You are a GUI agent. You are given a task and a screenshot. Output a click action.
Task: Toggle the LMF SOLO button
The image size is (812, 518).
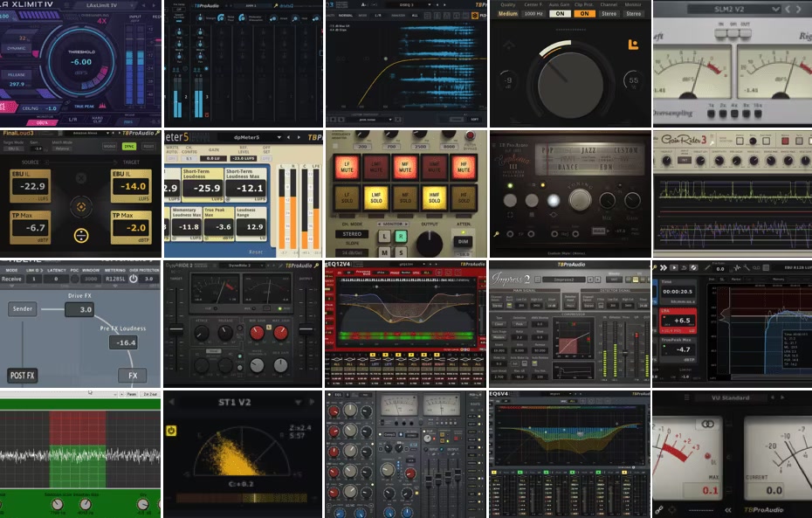376,198
